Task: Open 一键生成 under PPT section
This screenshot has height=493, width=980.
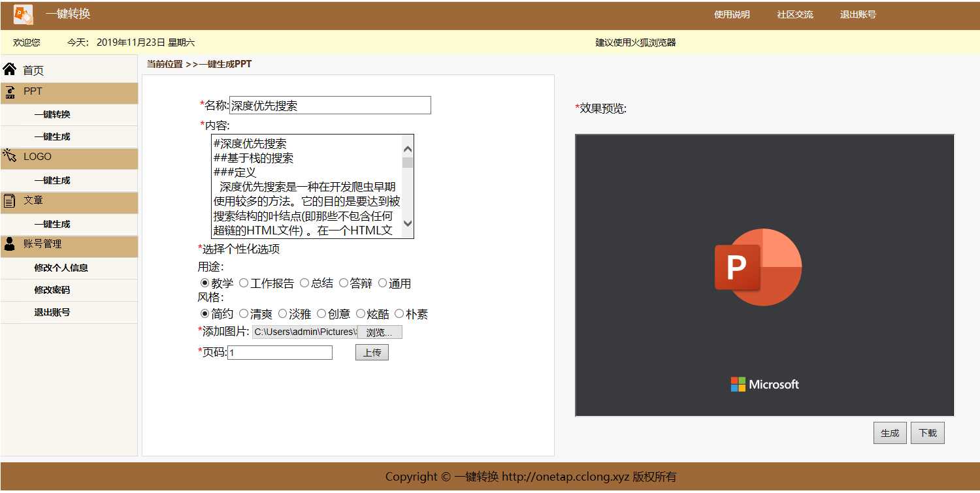Action: coord(52,136)
